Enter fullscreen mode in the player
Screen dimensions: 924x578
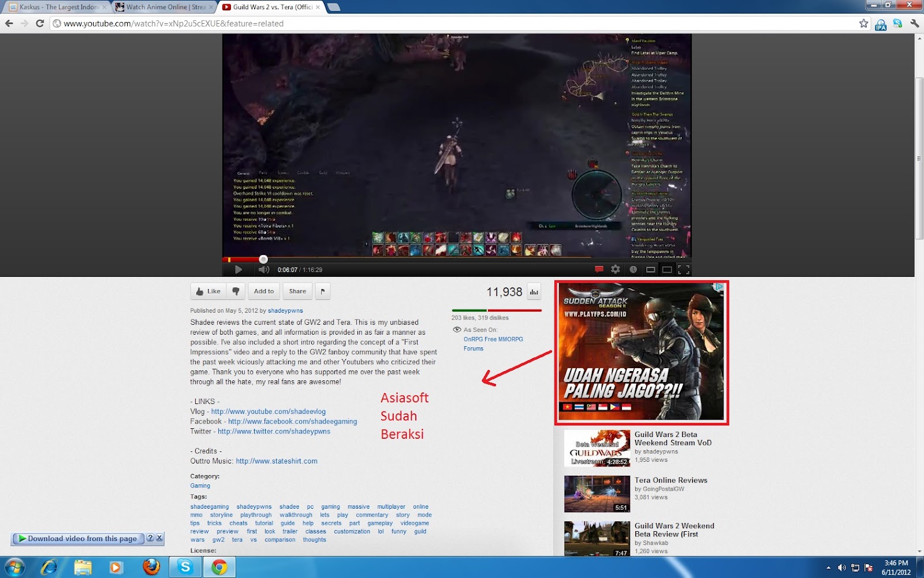point(684,269)
